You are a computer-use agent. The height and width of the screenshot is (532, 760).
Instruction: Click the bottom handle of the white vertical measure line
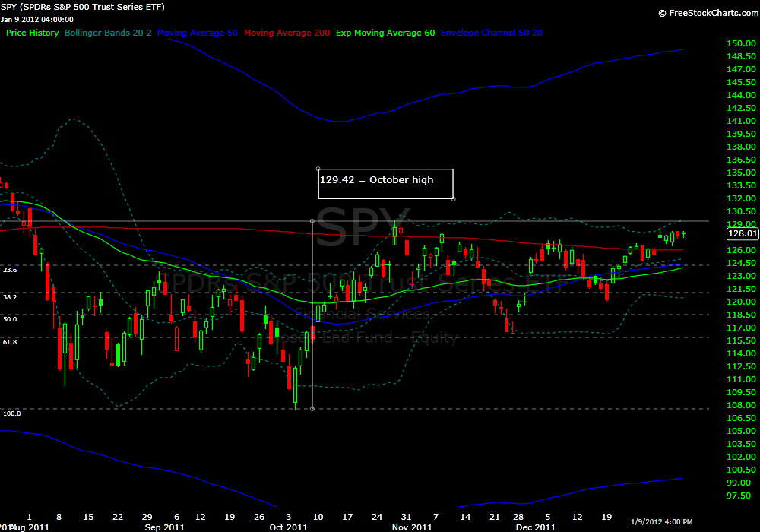(312, 409)
